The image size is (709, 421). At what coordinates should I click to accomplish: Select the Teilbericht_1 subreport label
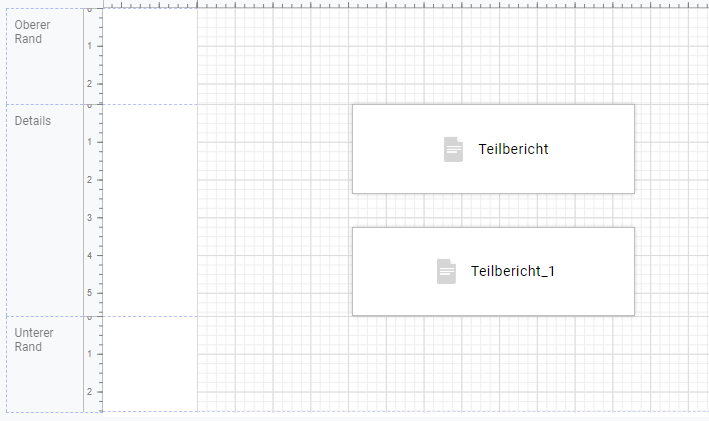tap(513, 271)
